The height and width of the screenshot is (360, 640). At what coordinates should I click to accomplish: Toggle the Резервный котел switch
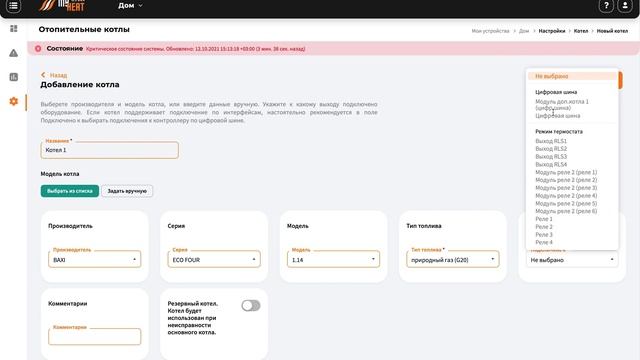251,305
